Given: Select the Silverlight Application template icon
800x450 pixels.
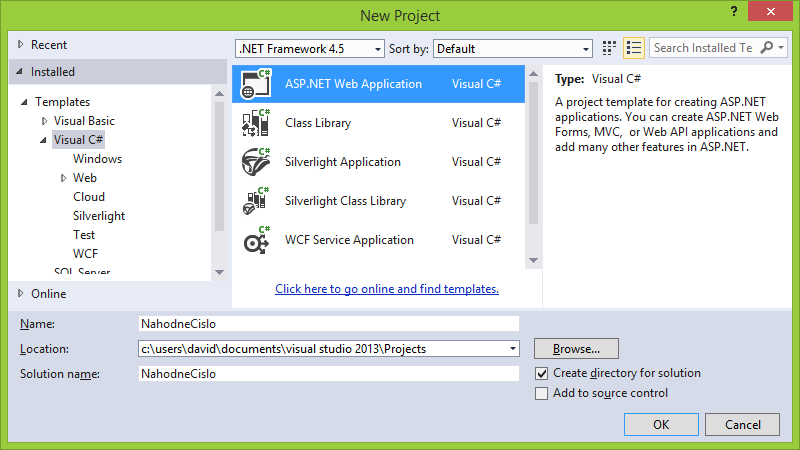Looking at the screenshot, I should [x=256, y=162].
